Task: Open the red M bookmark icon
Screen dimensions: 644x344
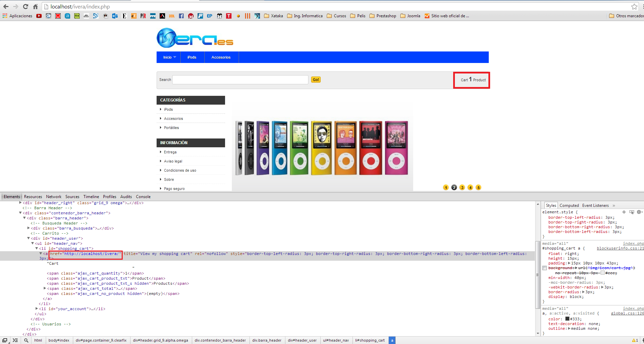Action: coord(58,16)
